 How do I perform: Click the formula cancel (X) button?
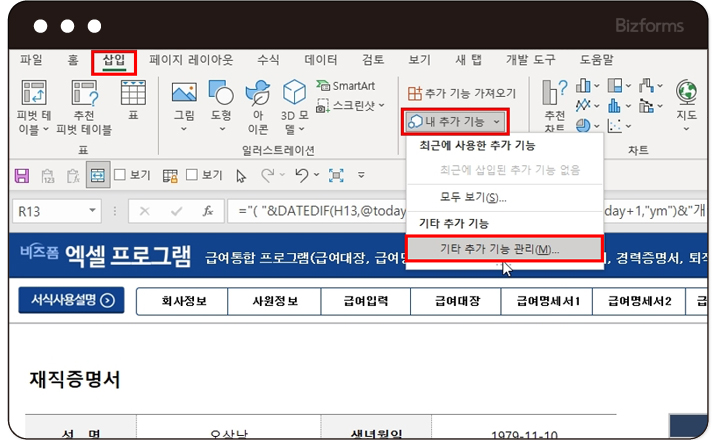(x=145, y=212)
